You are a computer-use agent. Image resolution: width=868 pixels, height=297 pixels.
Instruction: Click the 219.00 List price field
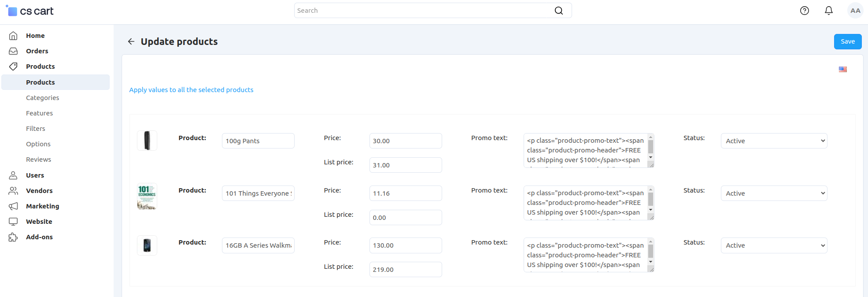pyautogui.click(x=406, y=270)
